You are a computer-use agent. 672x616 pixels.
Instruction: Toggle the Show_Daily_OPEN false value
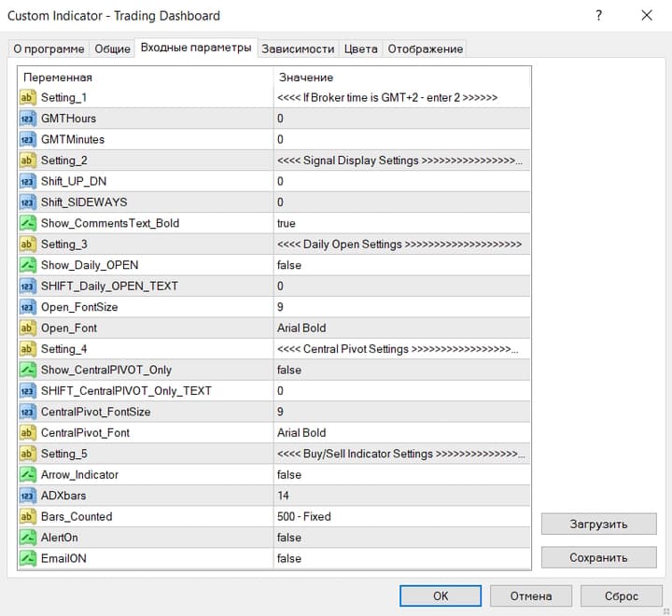click(x=401, y=265)
